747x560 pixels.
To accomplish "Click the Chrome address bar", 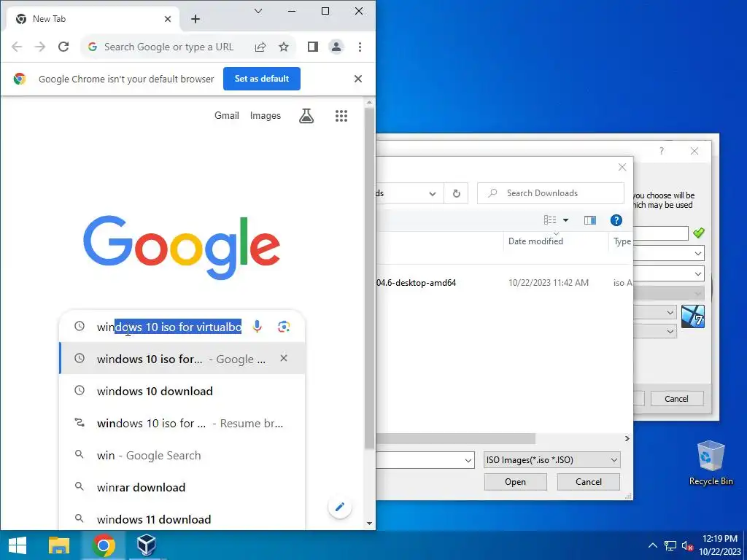I will [x=169, y=47].
